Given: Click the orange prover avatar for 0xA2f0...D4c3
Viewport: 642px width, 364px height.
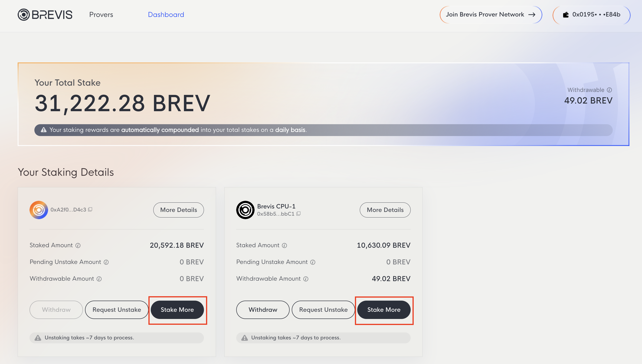Looking at the screenshot, I should coord(39,210).
